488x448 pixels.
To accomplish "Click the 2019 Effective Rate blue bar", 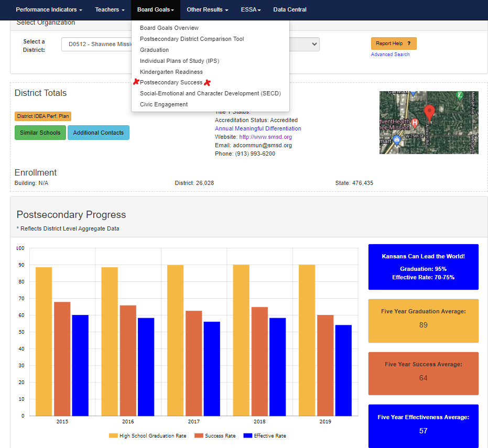I will pos(343,370).
